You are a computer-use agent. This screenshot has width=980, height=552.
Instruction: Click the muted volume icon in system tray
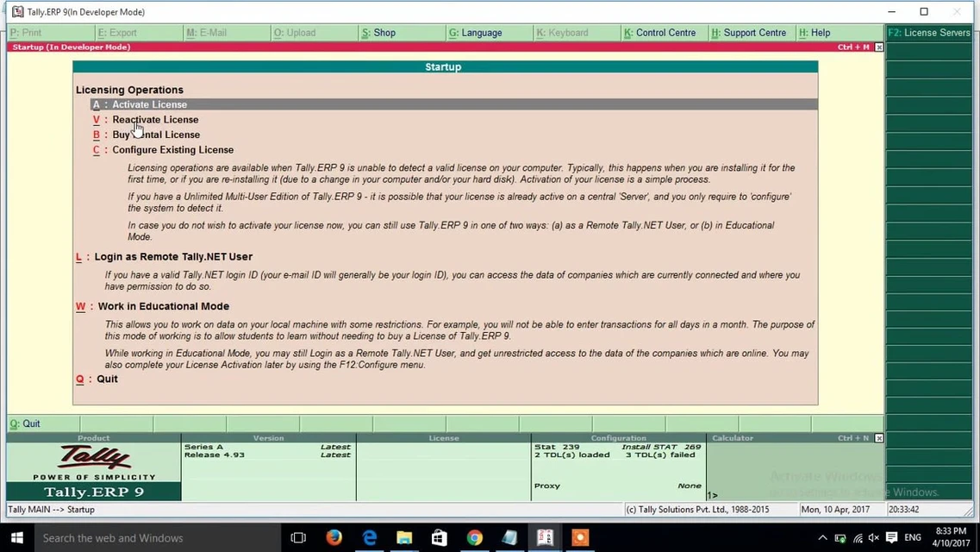tap(874, 537)
